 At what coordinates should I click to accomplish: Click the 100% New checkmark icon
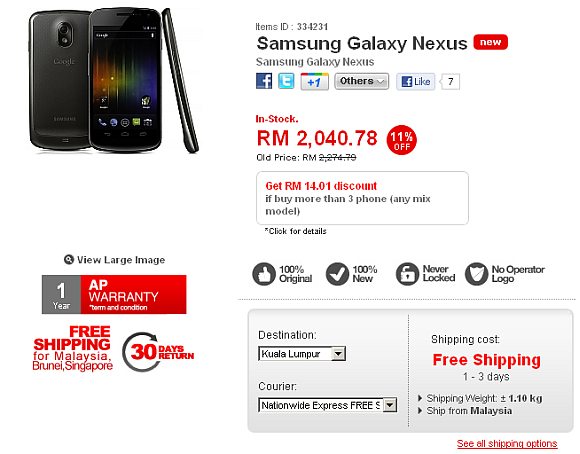(x=337, y=274)
